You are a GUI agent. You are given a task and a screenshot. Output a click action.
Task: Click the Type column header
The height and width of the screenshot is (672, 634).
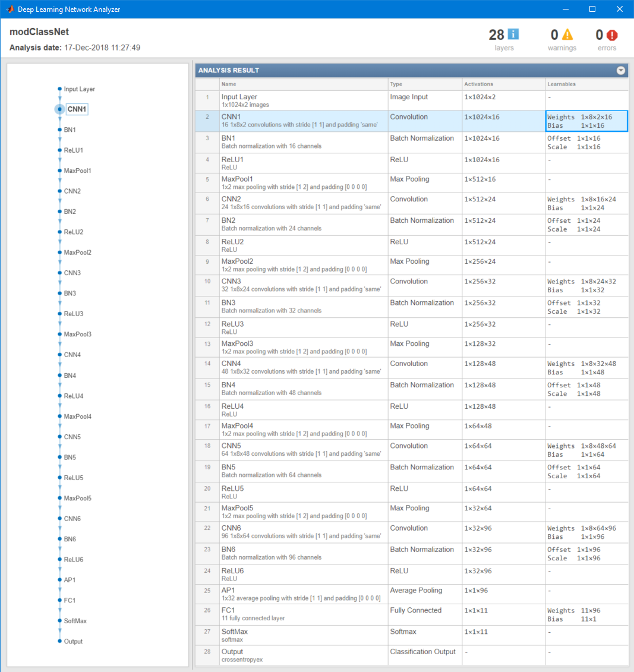point(425,84)
